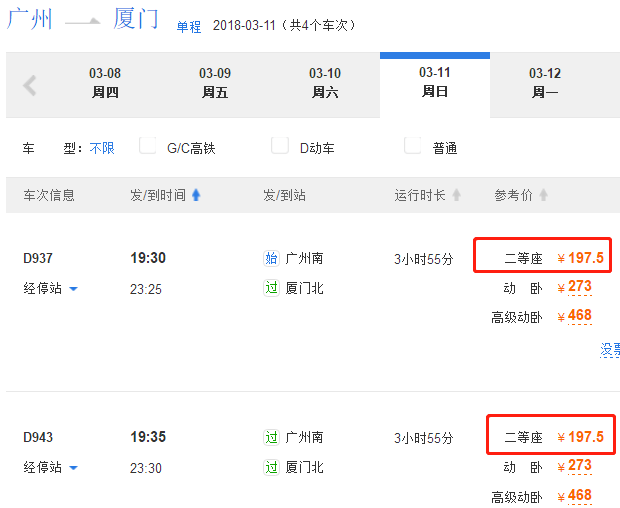
Task: Click D943 departure time 19:35
Action: [148, 437]
